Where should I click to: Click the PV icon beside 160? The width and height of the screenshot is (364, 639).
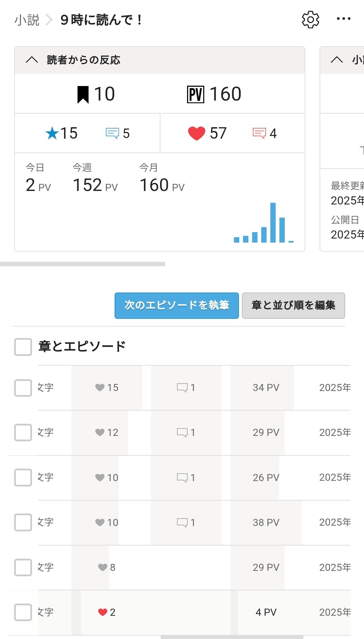click(195, 94)
